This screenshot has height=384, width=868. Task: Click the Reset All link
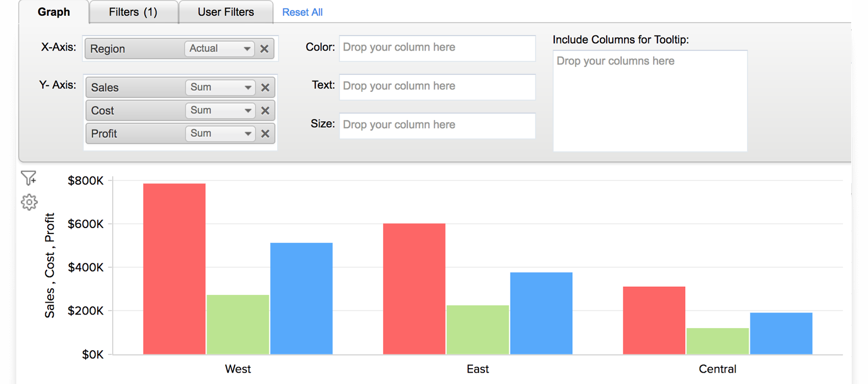[x=302, y=12]
